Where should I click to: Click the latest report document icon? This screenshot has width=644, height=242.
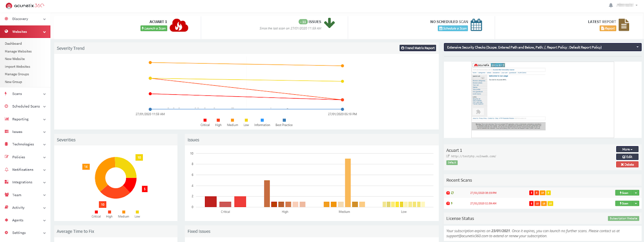pyautogui.click(x=624, y=25)
